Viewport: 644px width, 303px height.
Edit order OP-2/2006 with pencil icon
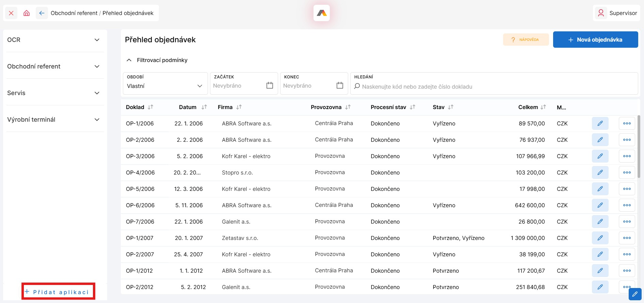pos(600,140)
